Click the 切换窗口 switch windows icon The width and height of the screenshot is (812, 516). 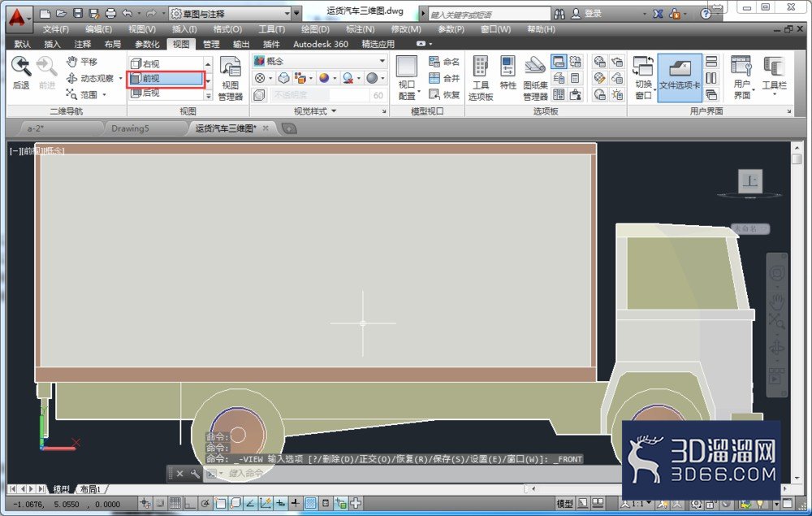coord(643,67)
